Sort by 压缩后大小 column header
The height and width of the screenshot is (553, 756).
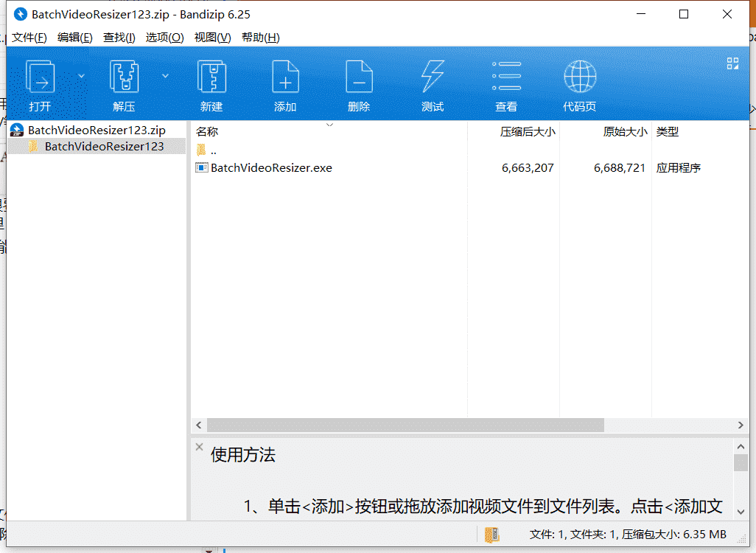(528, 131)
